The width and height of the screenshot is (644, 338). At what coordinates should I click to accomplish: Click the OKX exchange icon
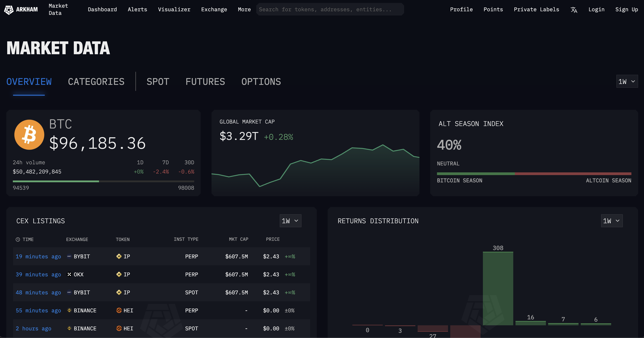[69, 275]
